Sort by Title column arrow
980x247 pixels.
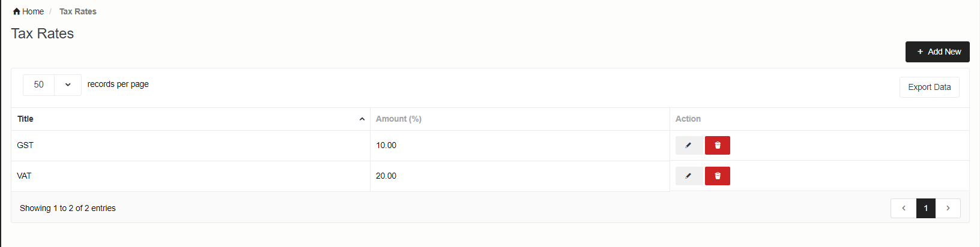(362, 119)
